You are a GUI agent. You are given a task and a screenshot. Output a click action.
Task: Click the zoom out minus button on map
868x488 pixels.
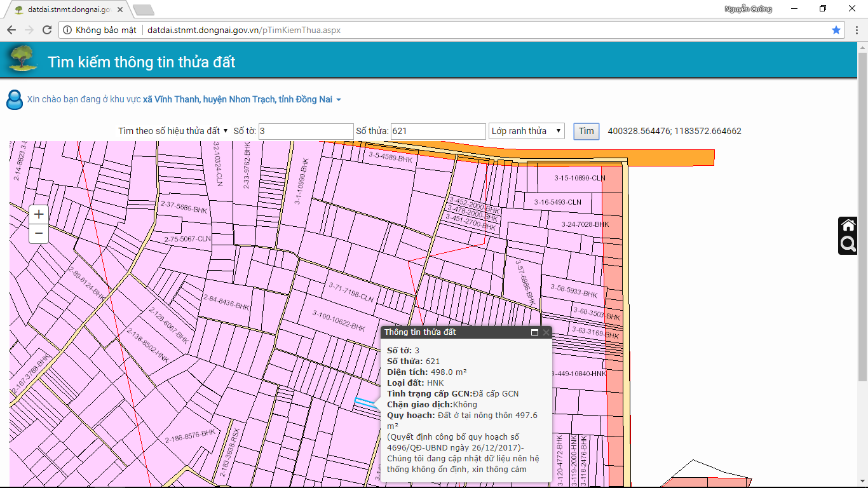[x=39, y=234]
